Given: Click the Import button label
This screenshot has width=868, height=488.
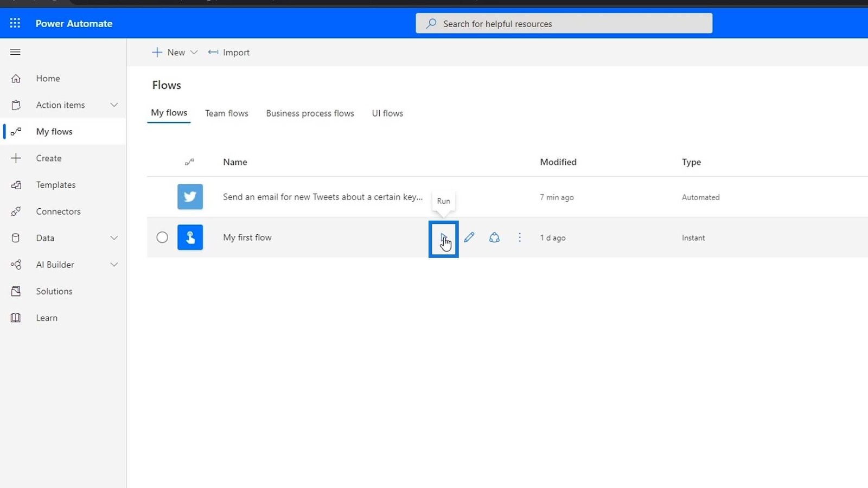Looking at the screenshot, I should (x=236, y=53).
